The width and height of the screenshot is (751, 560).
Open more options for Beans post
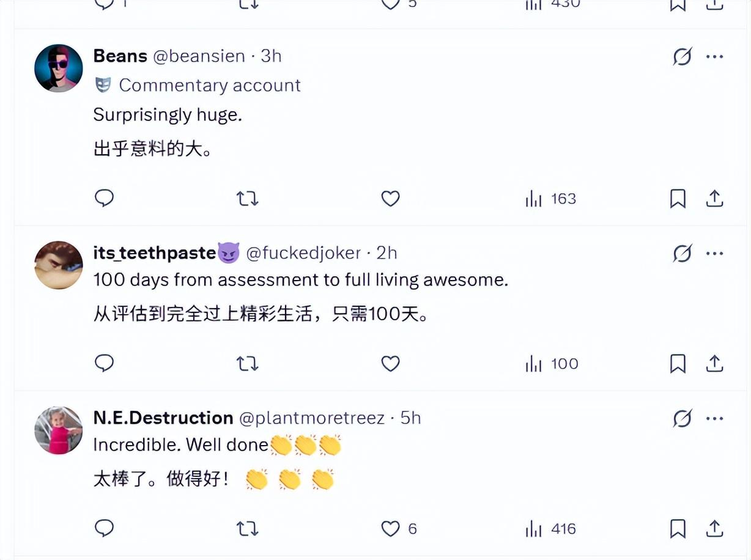coord(714,57)
